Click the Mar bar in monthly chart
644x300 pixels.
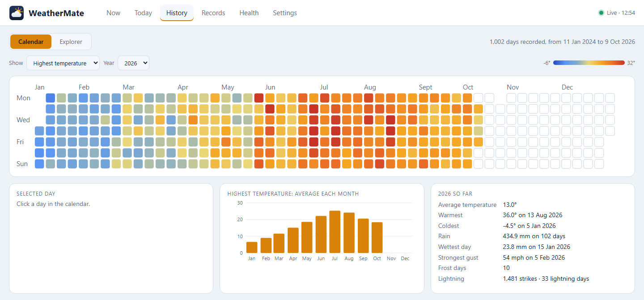pyautogui.click(x=279, y=244)
